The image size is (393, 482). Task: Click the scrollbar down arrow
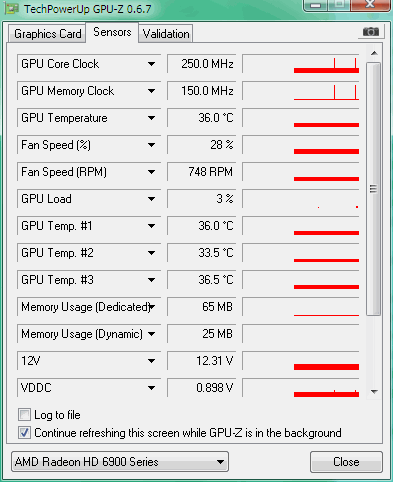(374, 392)
